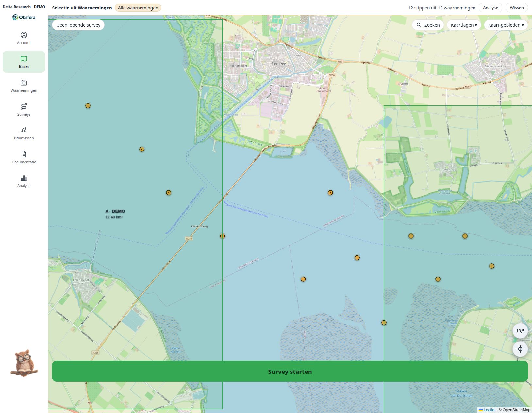Open the Zoeken search on the map
Screen dimensions: 532x413
coord(428,25)
